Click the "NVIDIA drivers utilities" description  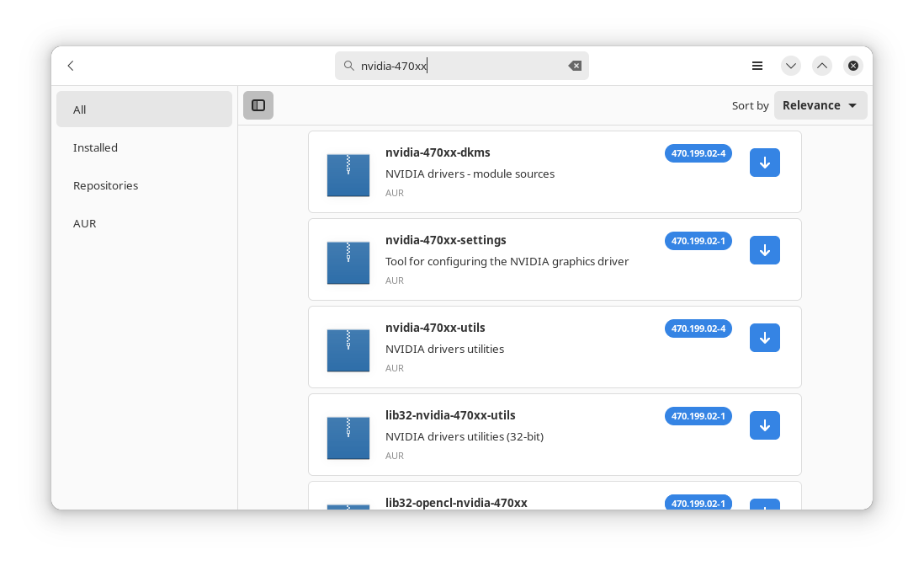click(444, 349)
